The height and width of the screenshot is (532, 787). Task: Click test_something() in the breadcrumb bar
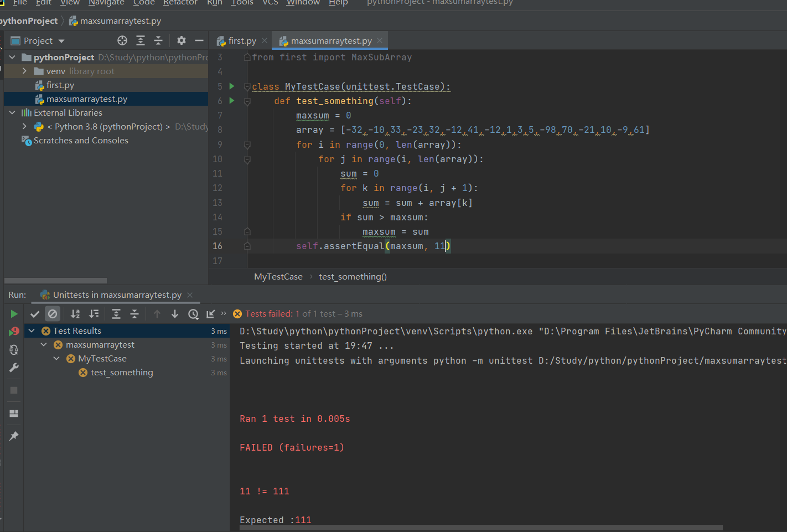click(353, 277)
